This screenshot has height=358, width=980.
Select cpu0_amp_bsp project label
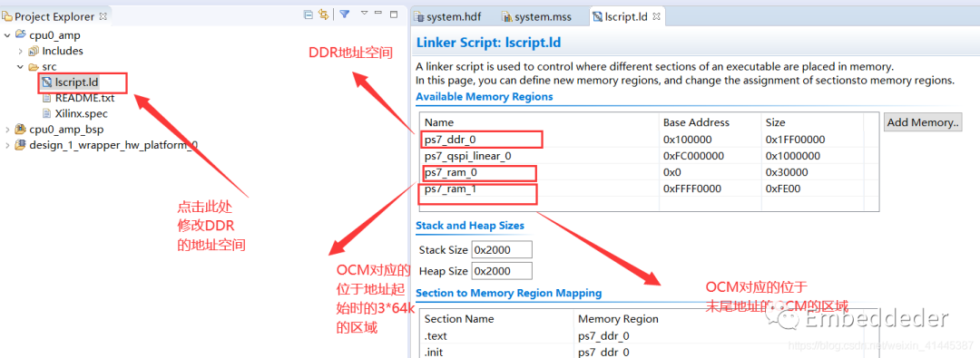tap(66, 130)
